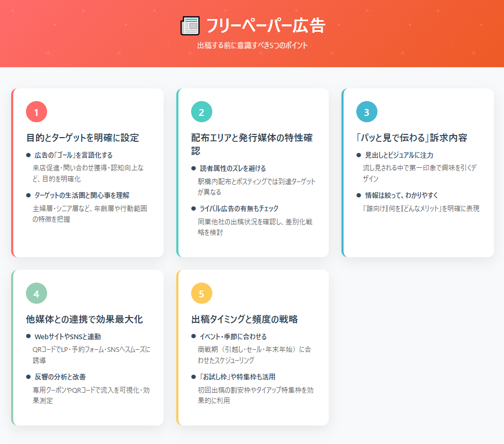This screenshot has width=504, height=444.
Task: Click the green number 4 circle badge
Action: coord(37,293)
